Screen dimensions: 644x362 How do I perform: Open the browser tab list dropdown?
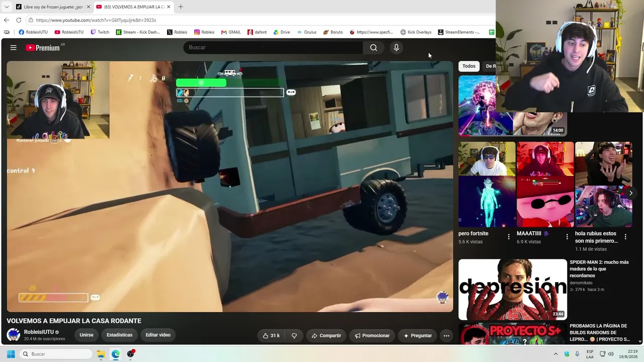7,7
